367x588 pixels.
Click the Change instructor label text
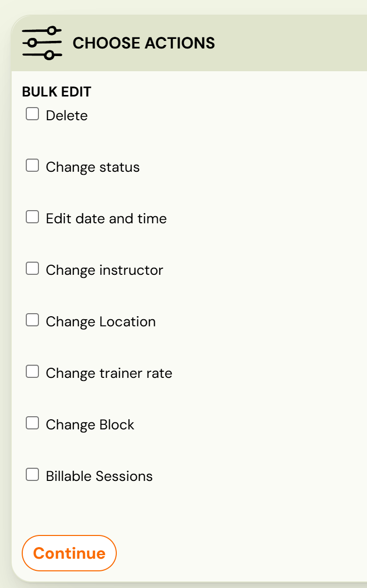(x=104, y=270)
